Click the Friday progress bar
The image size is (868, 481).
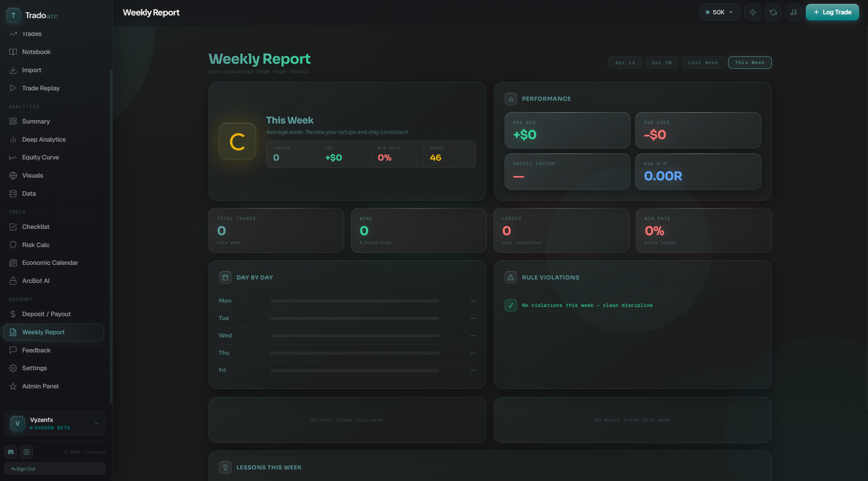pos(355,370)
